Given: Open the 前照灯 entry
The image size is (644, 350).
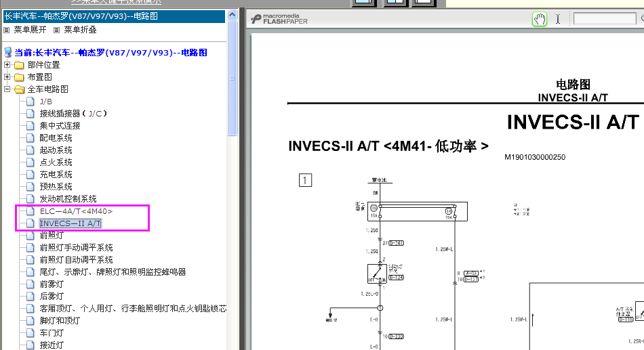Looking at the screenshot, I should [x=52, y=235].
